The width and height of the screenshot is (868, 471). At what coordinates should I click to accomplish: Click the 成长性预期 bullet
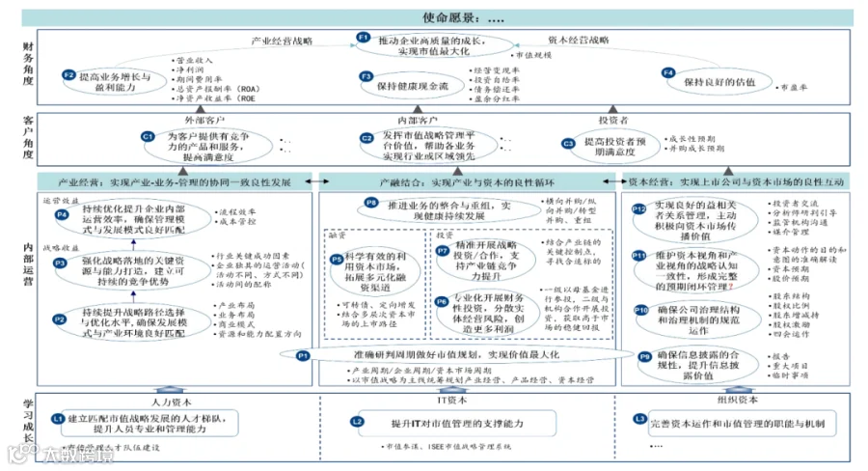pyautogui.click(x=691, y=139)
